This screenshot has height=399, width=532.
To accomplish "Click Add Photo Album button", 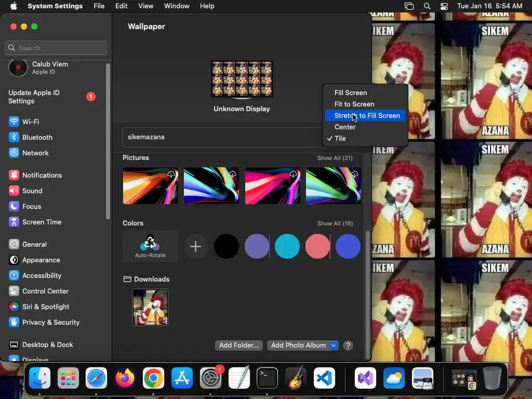I will point(298,345).
